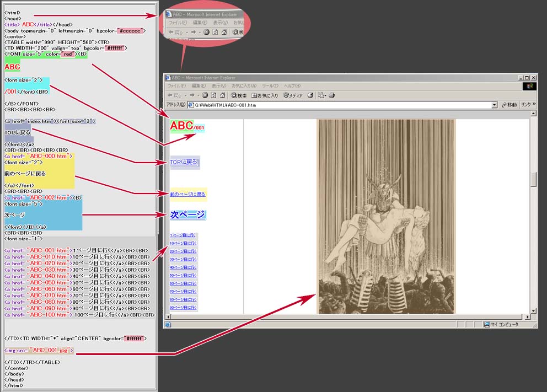Click the 50ページ目に行く link
547x392 pixels.
183,276
